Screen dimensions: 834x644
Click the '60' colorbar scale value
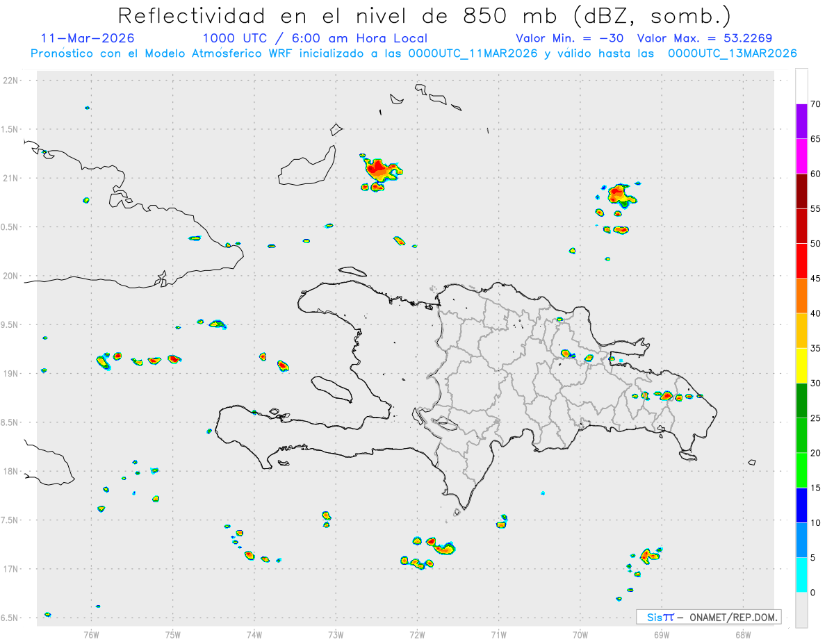pos(816,174)
